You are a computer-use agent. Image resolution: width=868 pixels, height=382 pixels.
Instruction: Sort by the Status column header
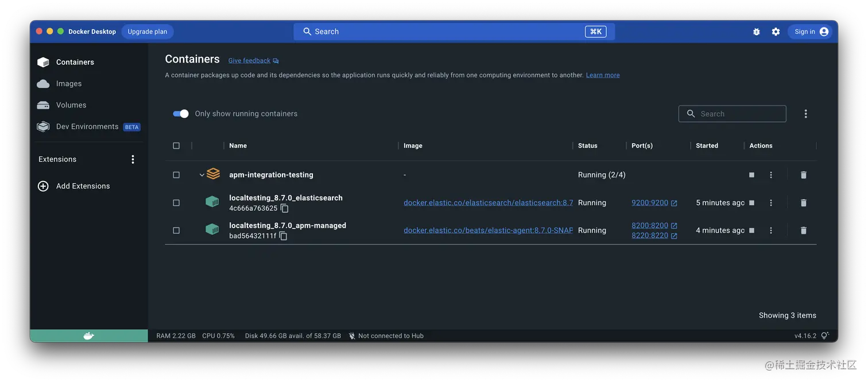(x=588, y=146)
